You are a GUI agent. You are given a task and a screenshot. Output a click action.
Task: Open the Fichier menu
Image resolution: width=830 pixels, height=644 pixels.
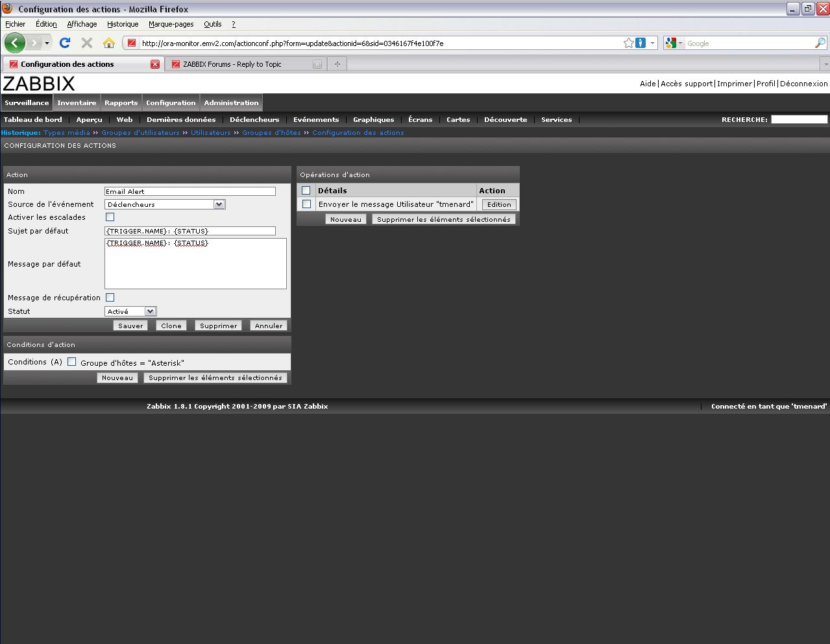tap(16, 24)
